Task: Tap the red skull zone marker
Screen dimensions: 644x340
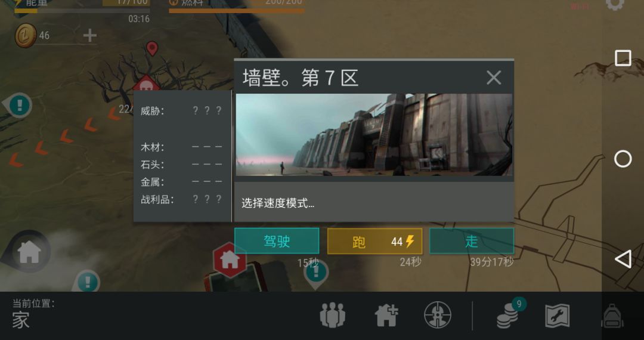Action: point(146,84)
